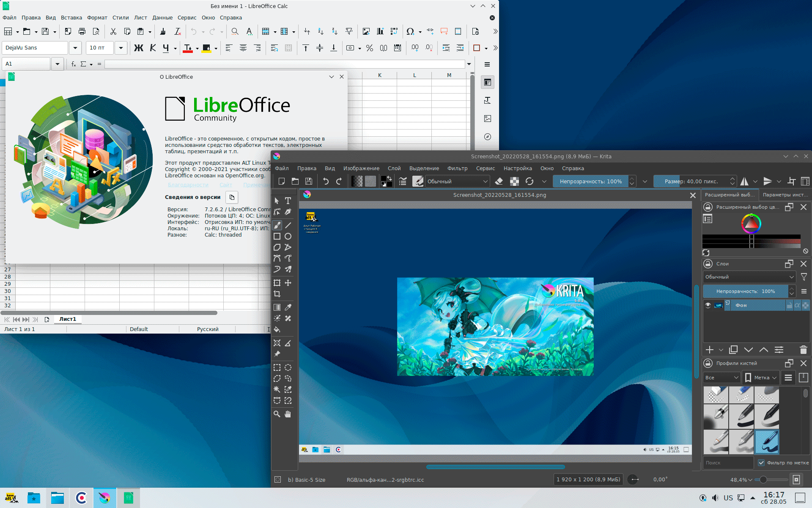The image size is (812, 508).
Task: Toggle horizontal mirror tool in Krita
Action: (x=744, y=181)
